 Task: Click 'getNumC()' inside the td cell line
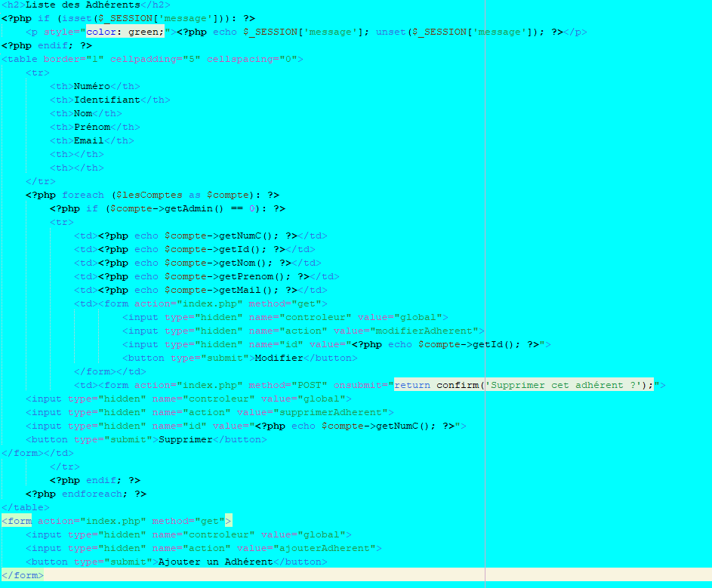(x=245, y=236)
